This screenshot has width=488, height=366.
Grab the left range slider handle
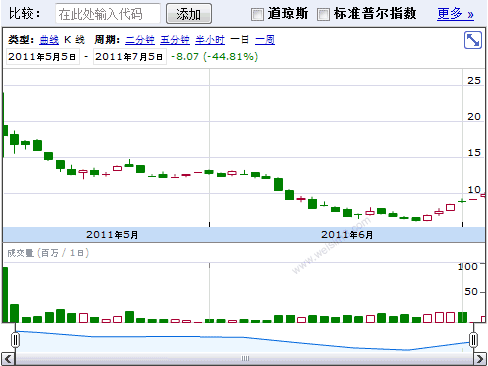tap(15, 340)
